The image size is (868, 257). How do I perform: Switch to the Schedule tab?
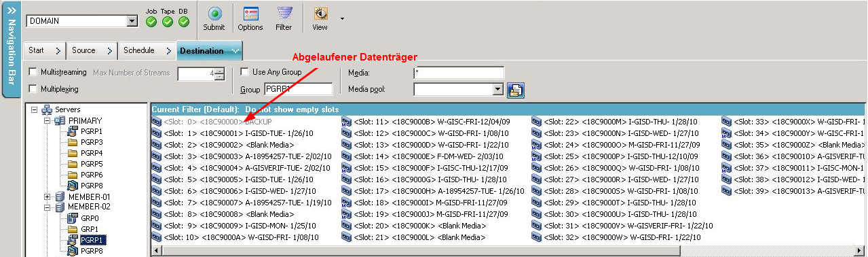(x=147, y=50)
